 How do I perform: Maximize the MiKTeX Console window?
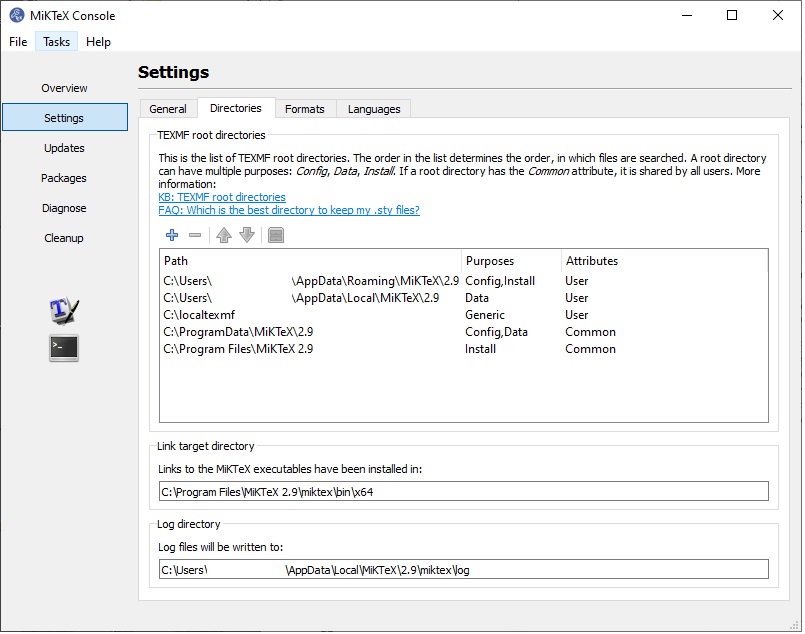tap(732, 15)
